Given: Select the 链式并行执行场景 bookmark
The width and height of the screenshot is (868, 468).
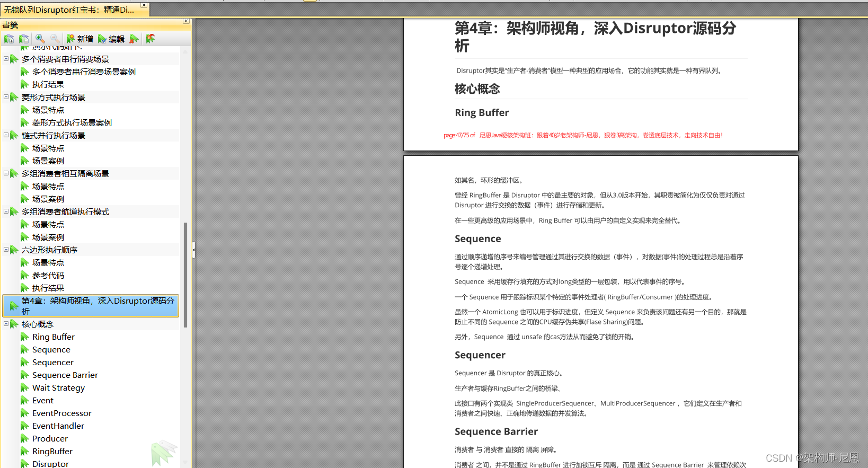Looking at the screenshot, I should 54,135.
